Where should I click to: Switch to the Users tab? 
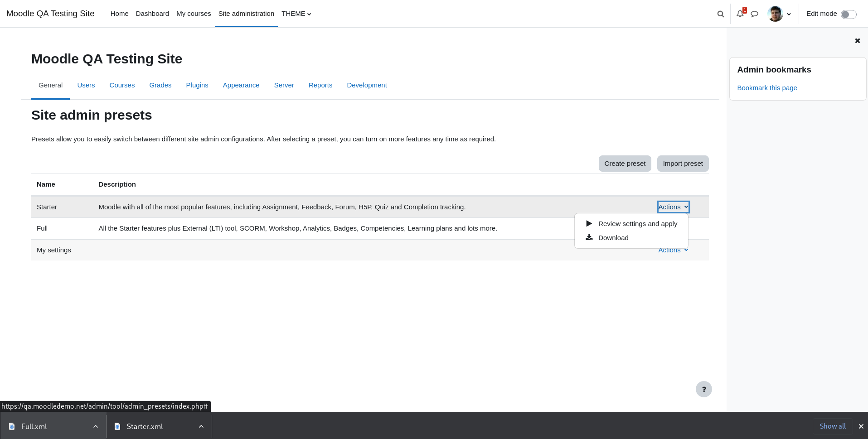point(86,85)
